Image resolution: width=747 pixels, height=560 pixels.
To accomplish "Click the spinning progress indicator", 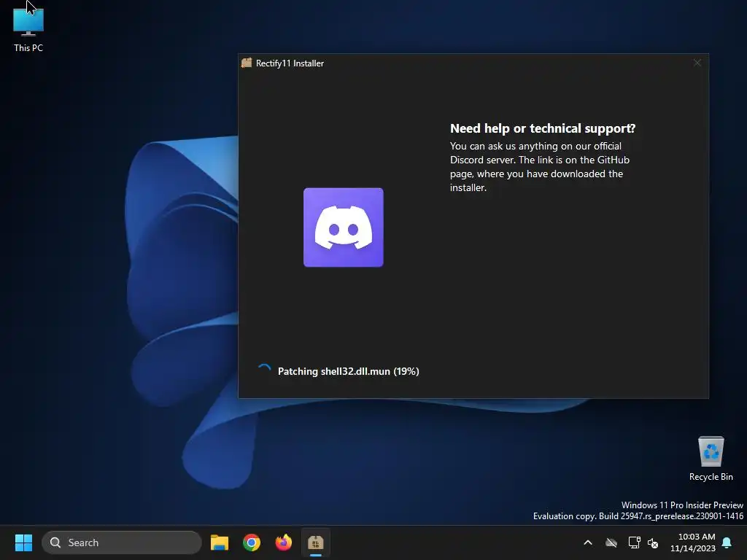I will pyautogui.click(x=264, y=371).
